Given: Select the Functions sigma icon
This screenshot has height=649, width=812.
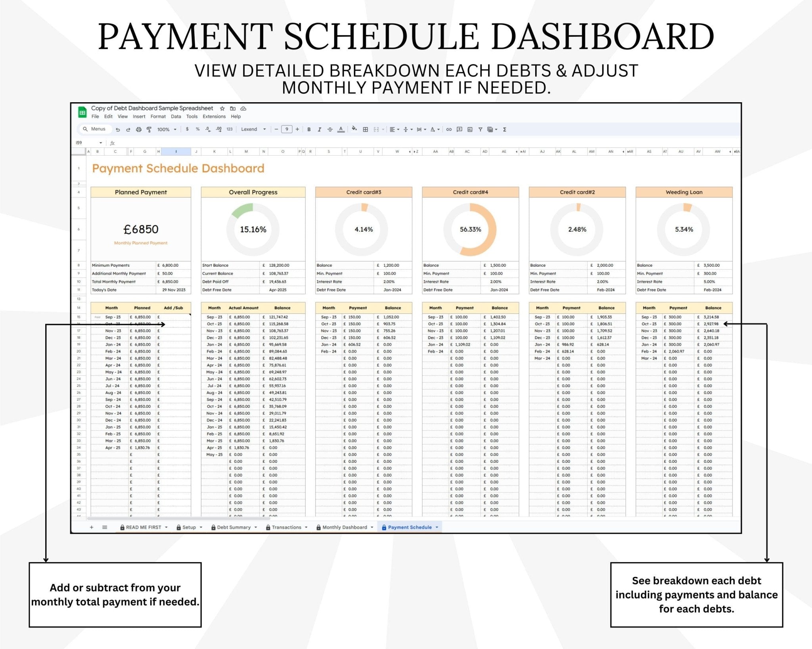Looking at the screenshot, I should tap(505, 130).
